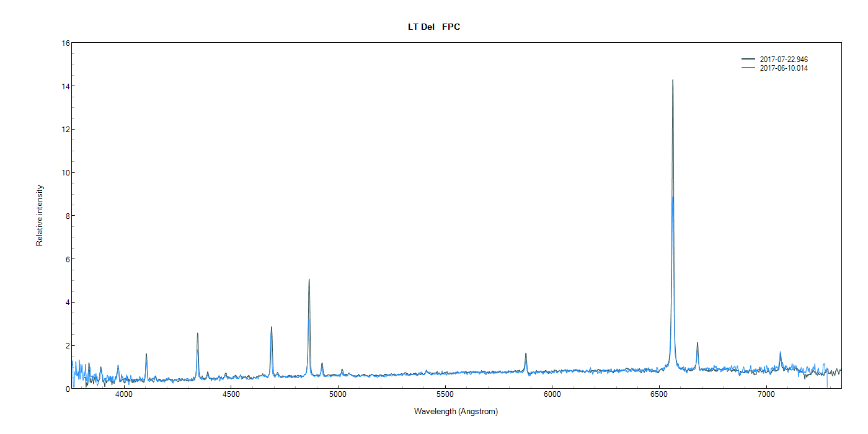Click the blue line swatch in legend
The width and height of the screenshot is (868, 434).
click(x=748, y=68)
